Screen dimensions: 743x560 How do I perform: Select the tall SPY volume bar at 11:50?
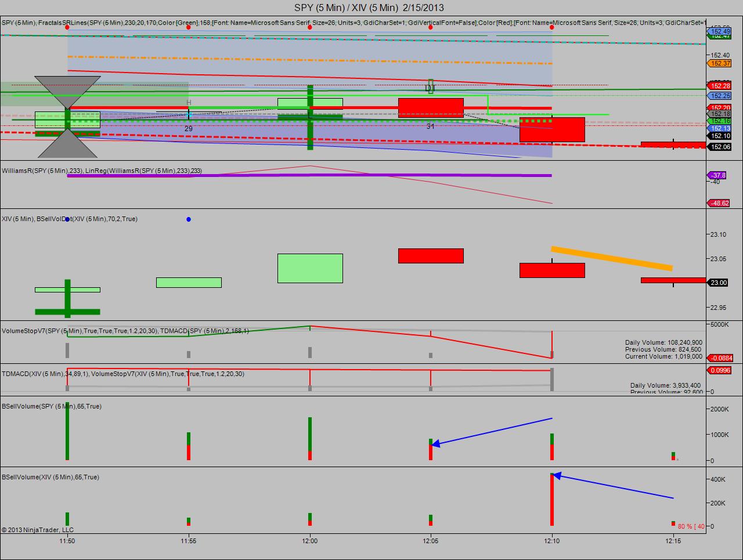click(67, 431)
